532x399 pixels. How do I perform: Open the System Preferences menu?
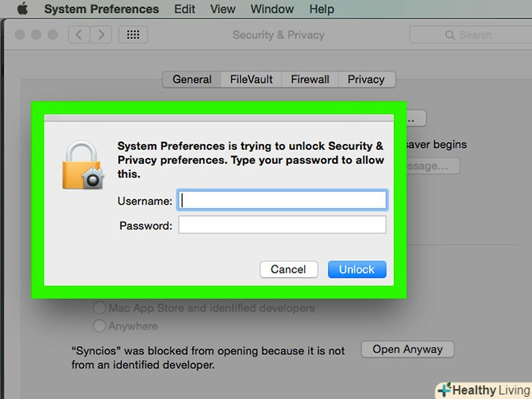tap(101, 9)
